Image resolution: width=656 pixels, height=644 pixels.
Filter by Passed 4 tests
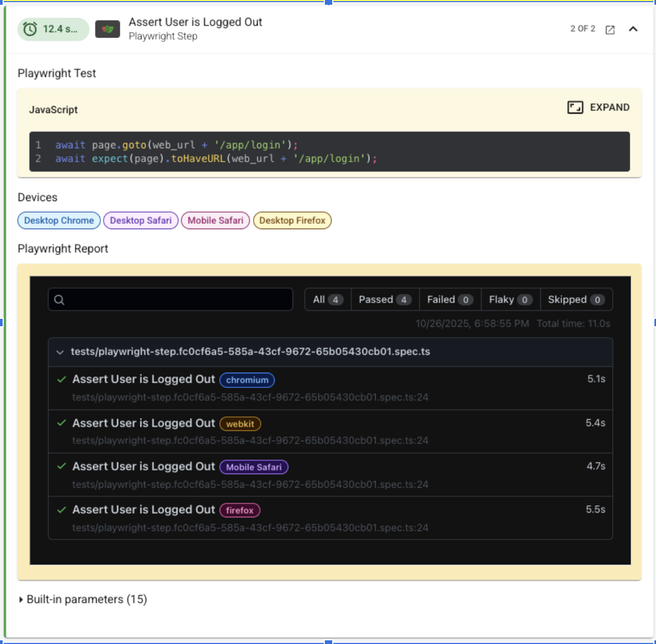pos(385,299)
